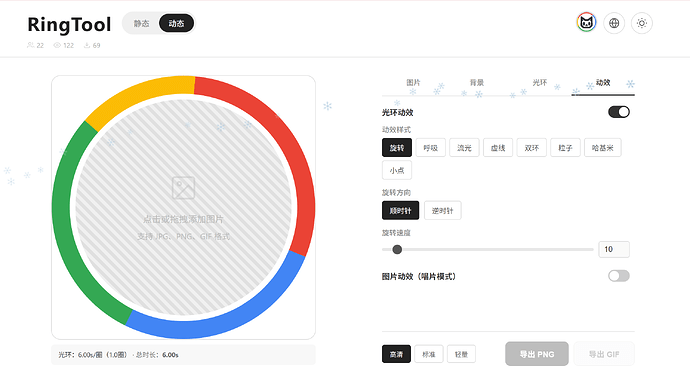Select the 虚线 animation style
The image size is (690, 374).
498,148
